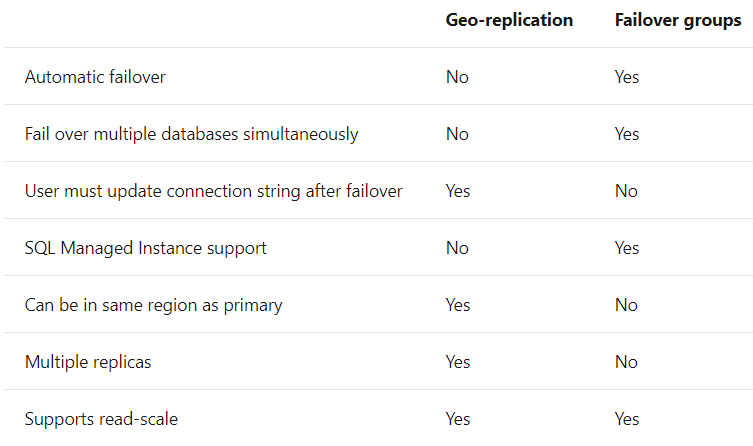The width and height of the screenshot is (753, 446).
Task: Click Geo-replication No for multiple databases row
Action: coord(457,134)
